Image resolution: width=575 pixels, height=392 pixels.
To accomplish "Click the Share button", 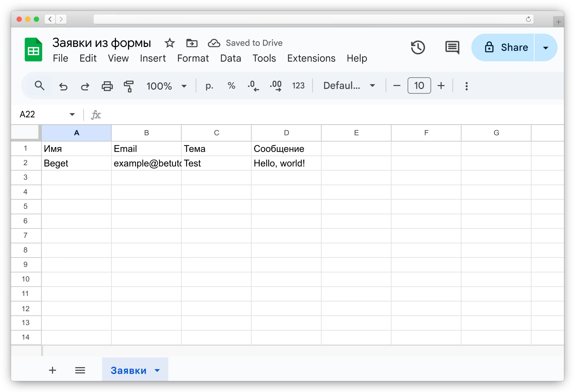I will click(506, 47).
